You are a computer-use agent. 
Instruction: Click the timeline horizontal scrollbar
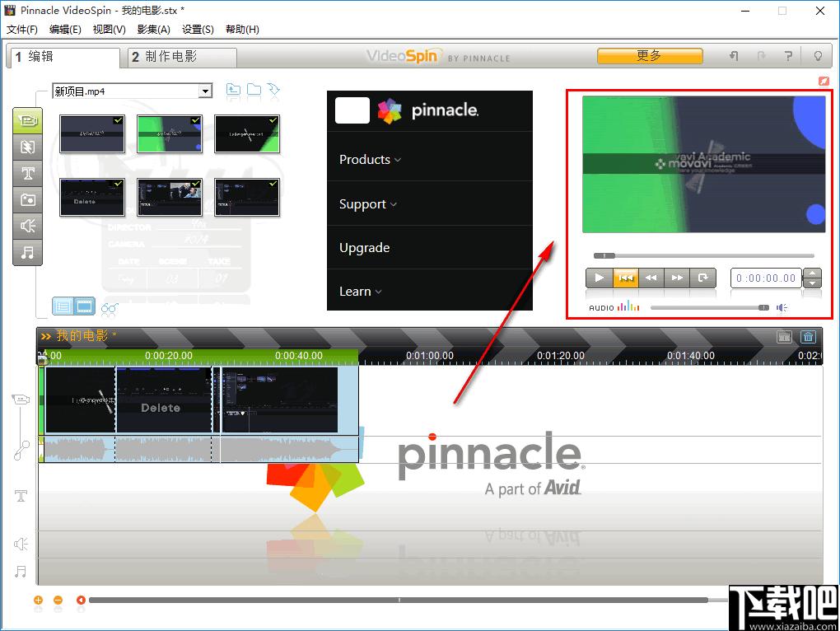(x=399, y=600)
